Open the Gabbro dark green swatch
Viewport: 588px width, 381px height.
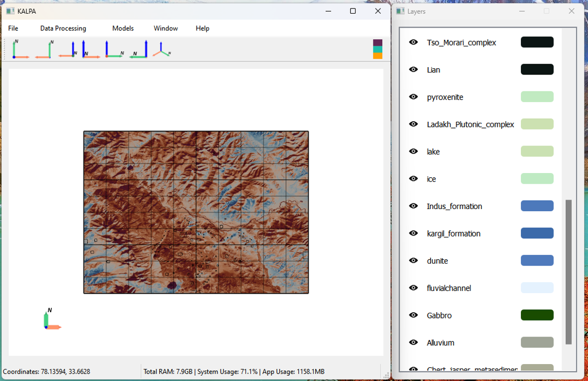tap(537, 315)
